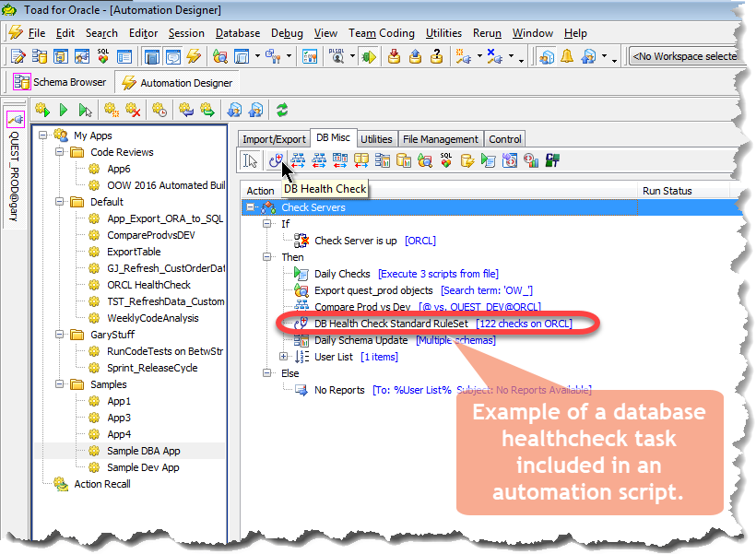Collapse the Default folder
The height and width of the screenshot is (554, 756).
tap(59, 202)
